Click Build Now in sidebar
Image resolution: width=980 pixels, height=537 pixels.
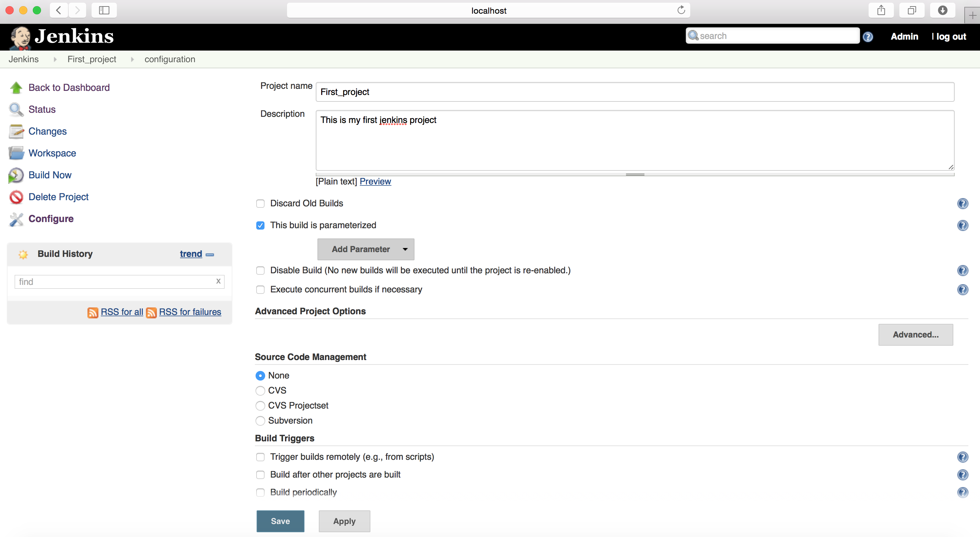50,175
